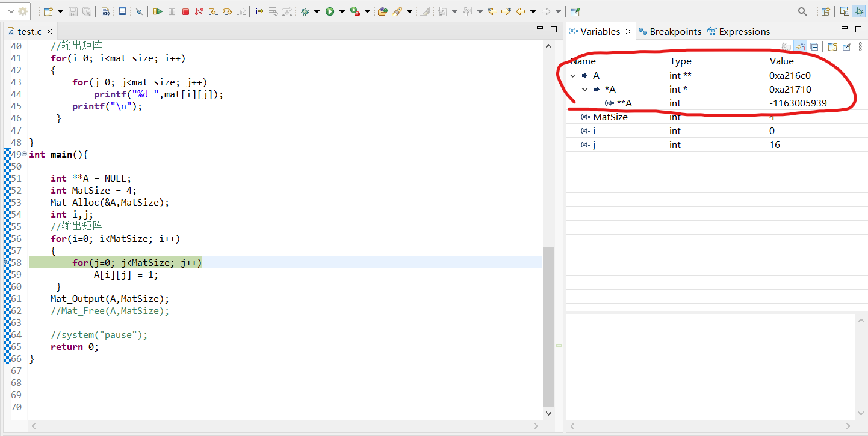Click the Pin Editor icon
868x436 pixels.
575,11
